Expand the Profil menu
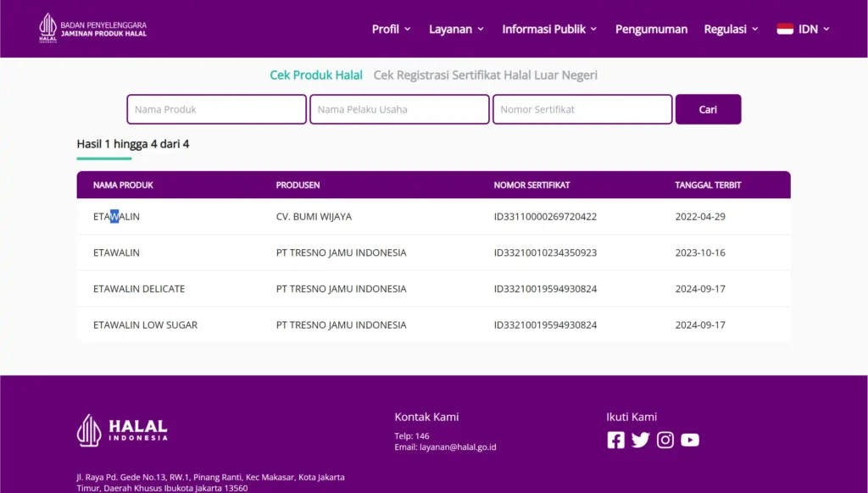This screenshot has width=868, height=493. point(391,29)
